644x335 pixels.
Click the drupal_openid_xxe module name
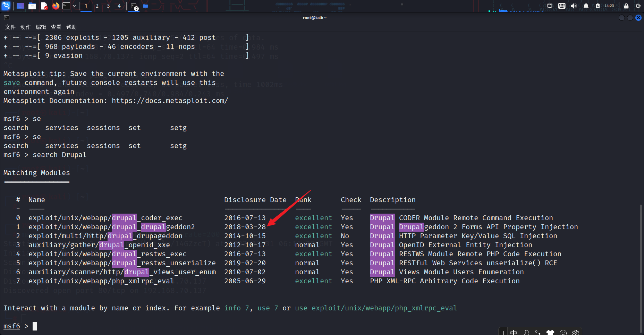[99, 245]
